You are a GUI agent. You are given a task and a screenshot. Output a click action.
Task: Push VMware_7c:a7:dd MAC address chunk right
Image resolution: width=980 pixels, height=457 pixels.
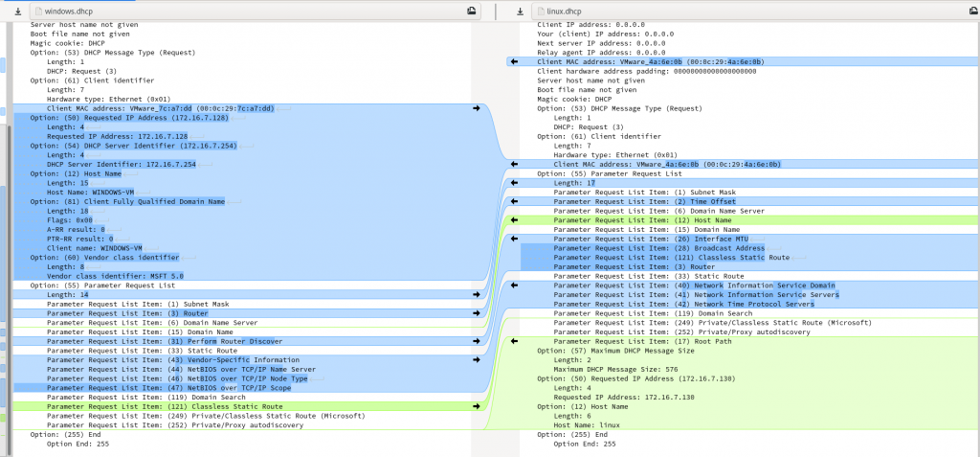point(476,108)
